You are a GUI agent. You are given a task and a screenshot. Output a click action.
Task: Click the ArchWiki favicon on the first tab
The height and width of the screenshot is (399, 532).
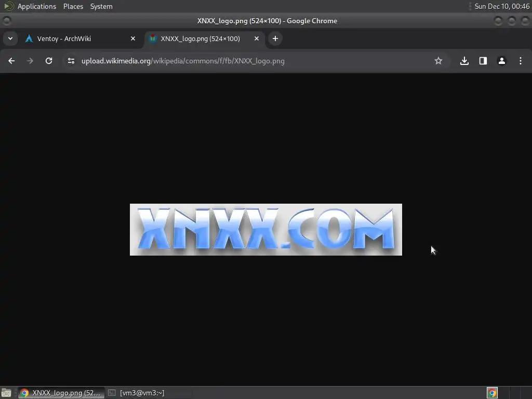[x=29, y=38]
